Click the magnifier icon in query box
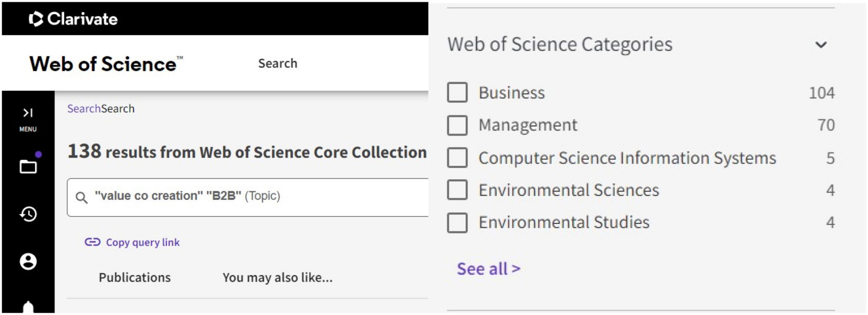 click(82, 198)
